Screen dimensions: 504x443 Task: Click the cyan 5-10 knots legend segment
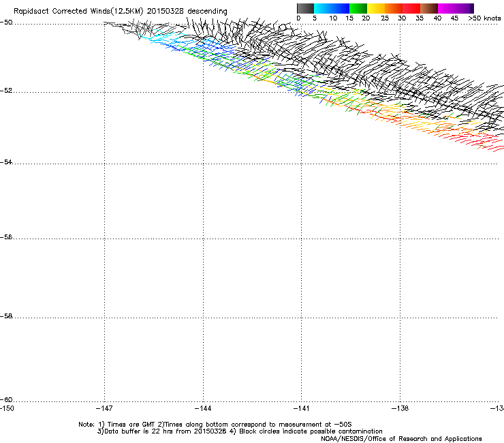(x=323, y=8)
